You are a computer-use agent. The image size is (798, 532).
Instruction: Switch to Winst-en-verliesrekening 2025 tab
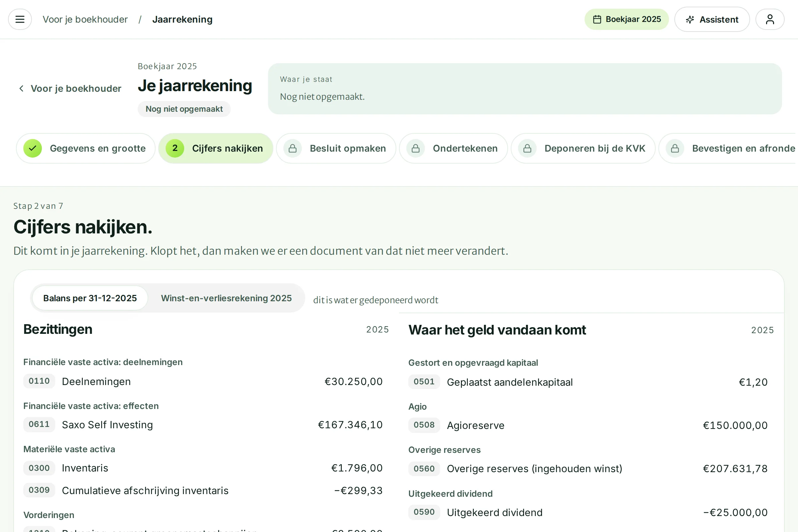point(226,298)
